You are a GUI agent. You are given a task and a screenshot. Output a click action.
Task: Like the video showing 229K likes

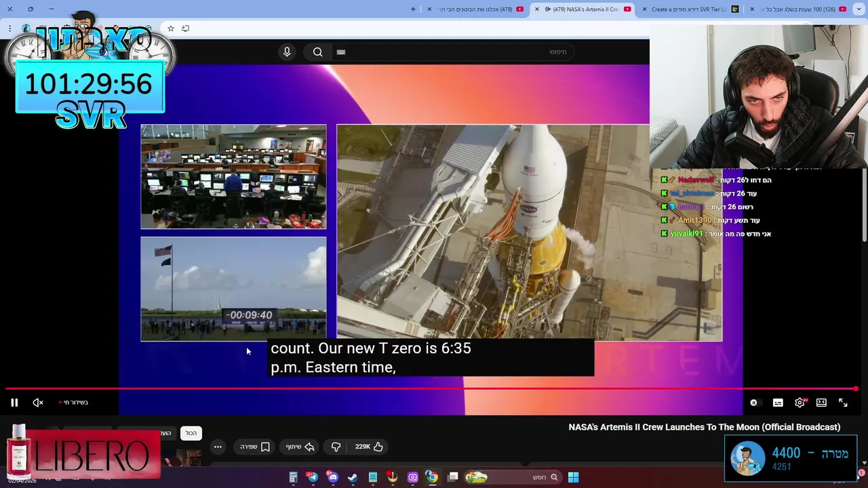tap(369, 447)
